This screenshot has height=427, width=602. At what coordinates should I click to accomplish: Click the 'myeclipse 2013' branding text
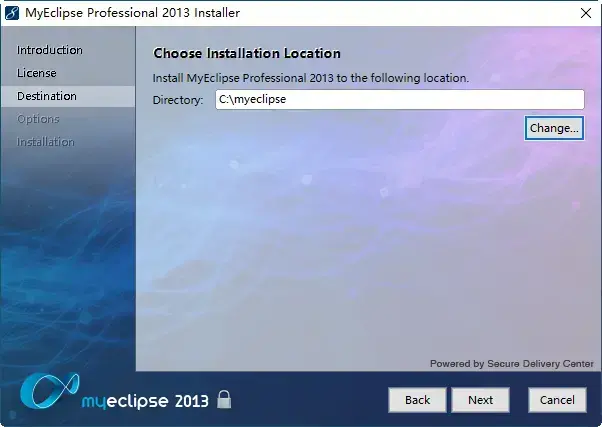pos(145,401)
